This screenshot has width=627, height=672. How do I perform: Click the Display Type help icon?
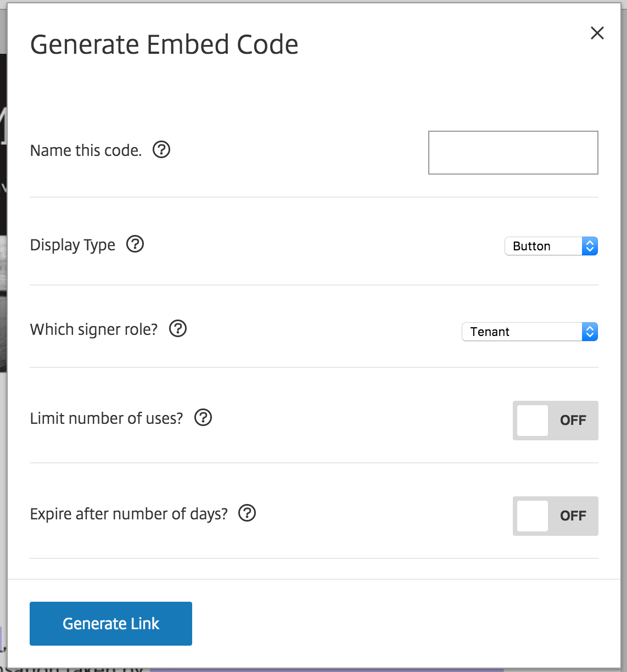[135, 244]
